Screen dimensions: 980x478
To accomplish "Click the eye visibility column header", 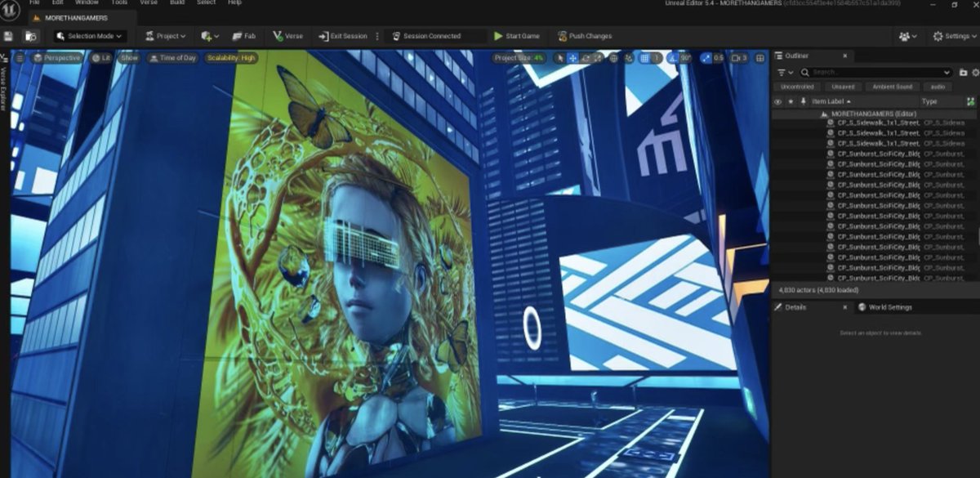I will (x=777, y=101).
